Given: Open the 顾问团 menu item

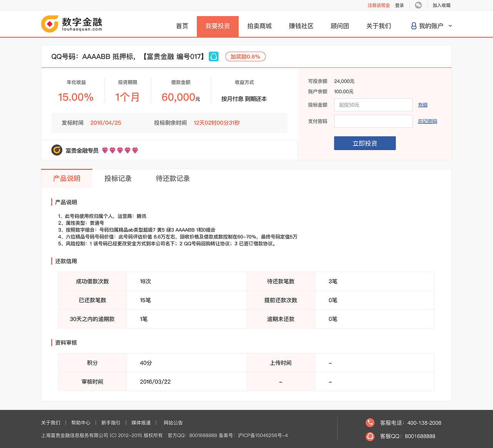Looking at the screenshot, I should pyautogui.click(x=340, y=26).
